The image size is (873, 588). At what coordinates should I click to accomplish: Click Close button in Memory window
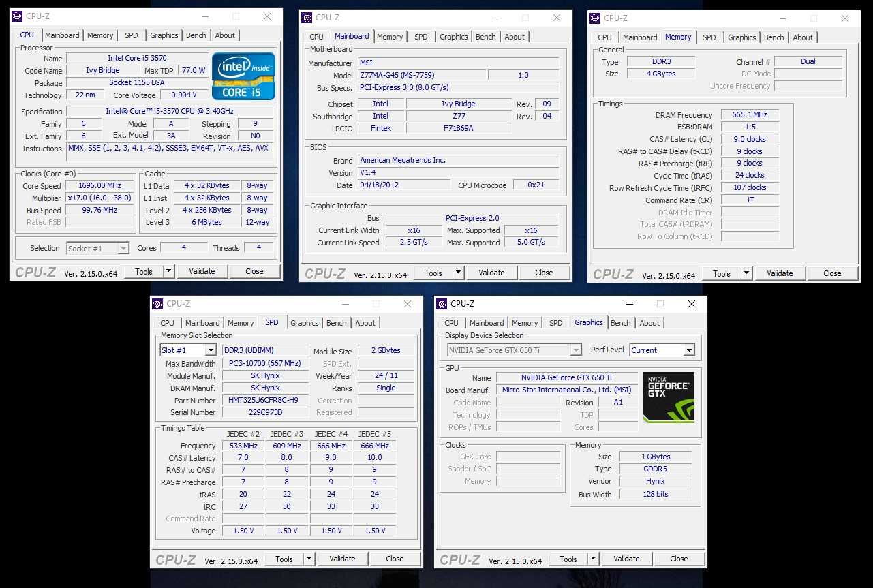coord(832,273)
